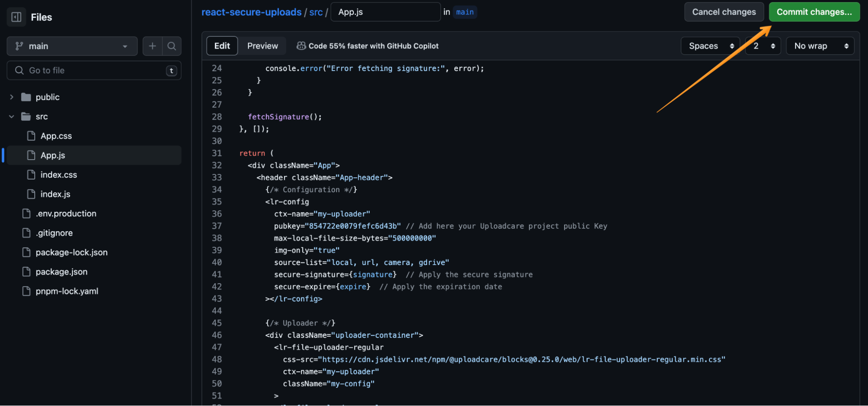Click the pnpm-lock.yaml file icon

[26, 291]
